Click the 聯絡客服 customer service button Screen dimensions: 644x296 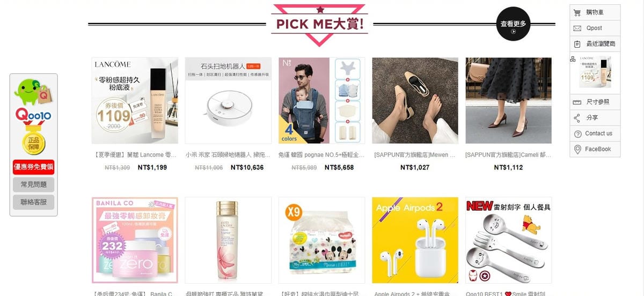[x=33, y=202]
